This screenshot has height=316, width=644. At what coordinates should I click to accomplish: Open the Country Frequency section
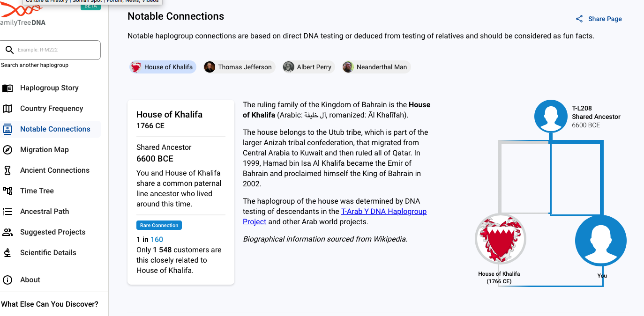pos(52,109)
